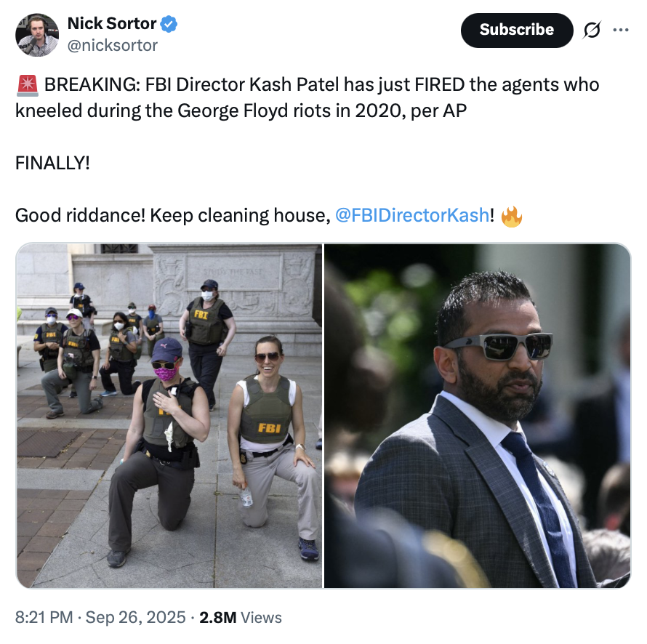Click the blue verified badge

tap(169, 24)
